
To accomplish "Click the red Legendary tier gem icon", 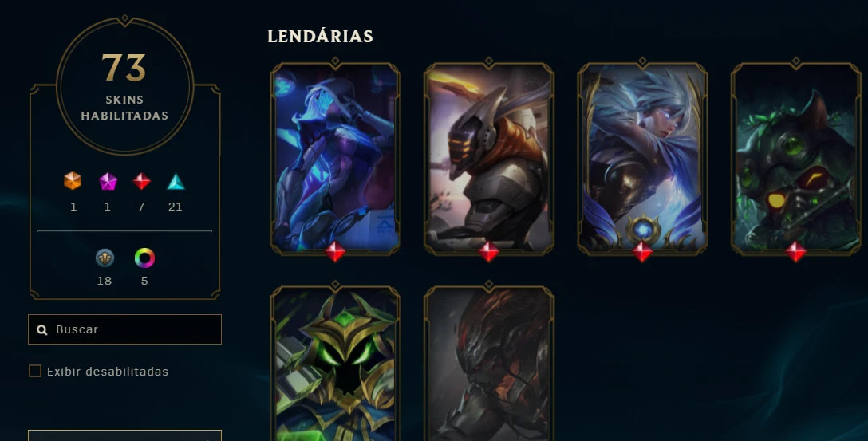I will [142, 181].
